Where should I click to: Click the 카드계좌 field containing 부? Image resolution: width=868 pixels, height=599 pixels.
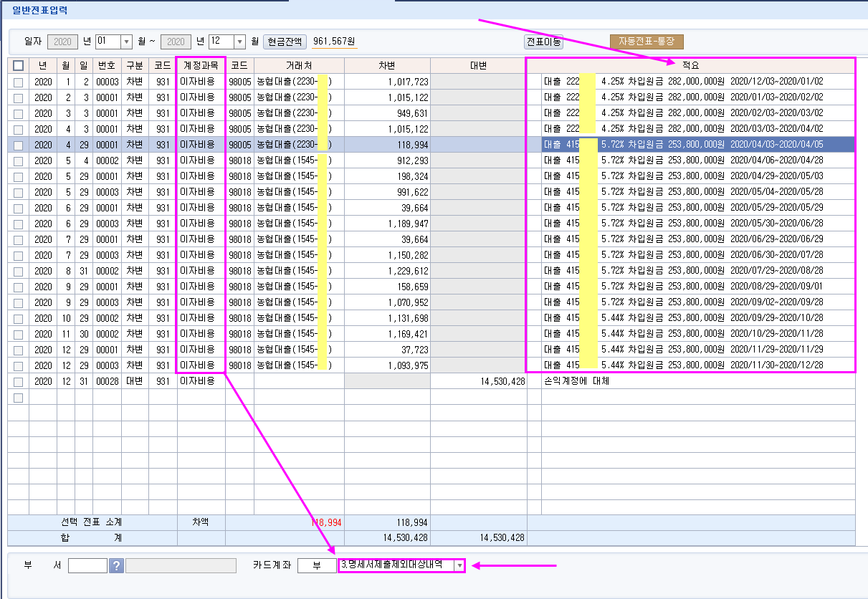(x=316, y=565)
